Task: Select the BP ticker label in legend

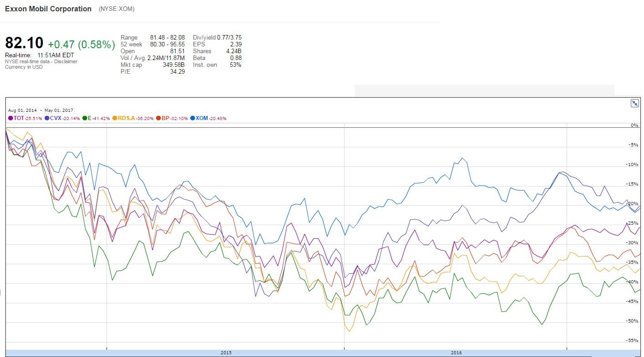Action: click(x=165, y=118)
